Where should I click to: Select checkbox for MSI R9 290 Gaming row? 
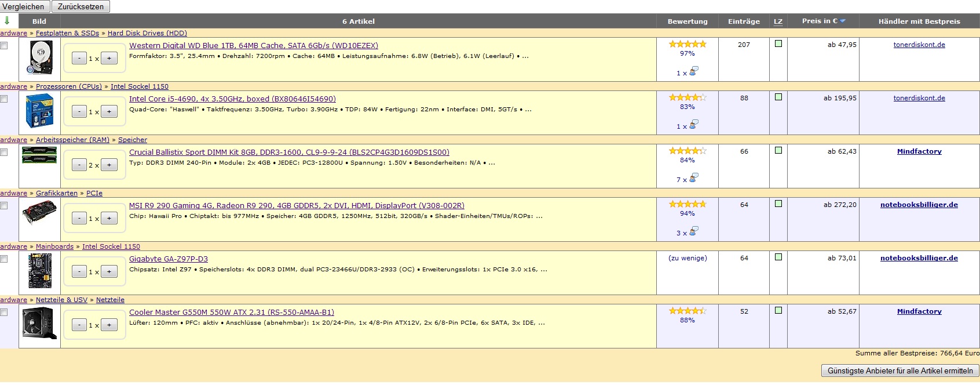[x=4, y=205]
